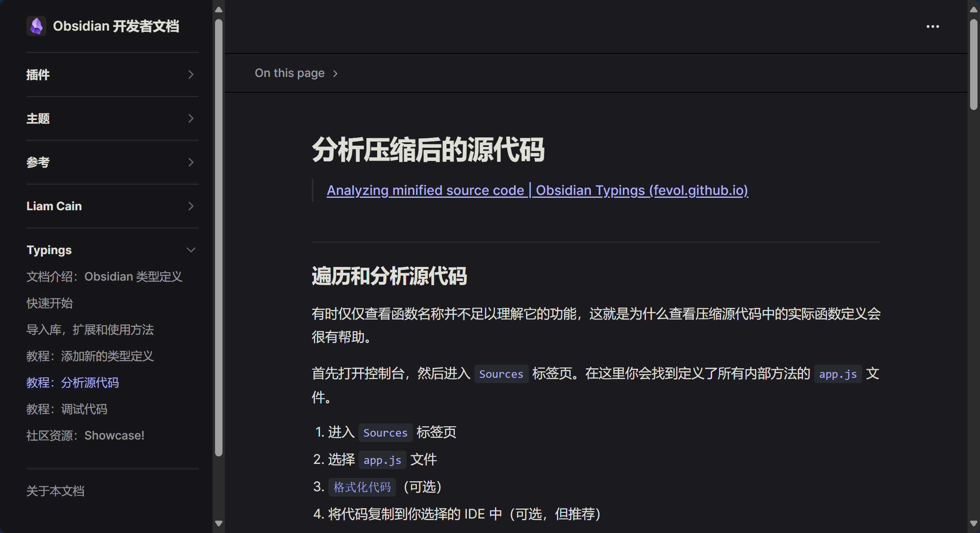The image size is (980, 533).
Task: Click the main page scrollbar up arrow
Action: point(974,9)
